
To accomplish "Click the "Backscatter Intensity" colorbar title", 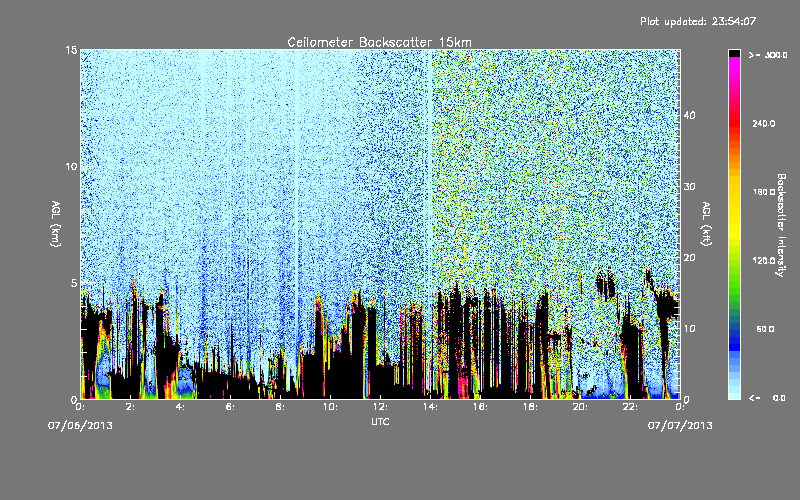I will click(781, 225).
